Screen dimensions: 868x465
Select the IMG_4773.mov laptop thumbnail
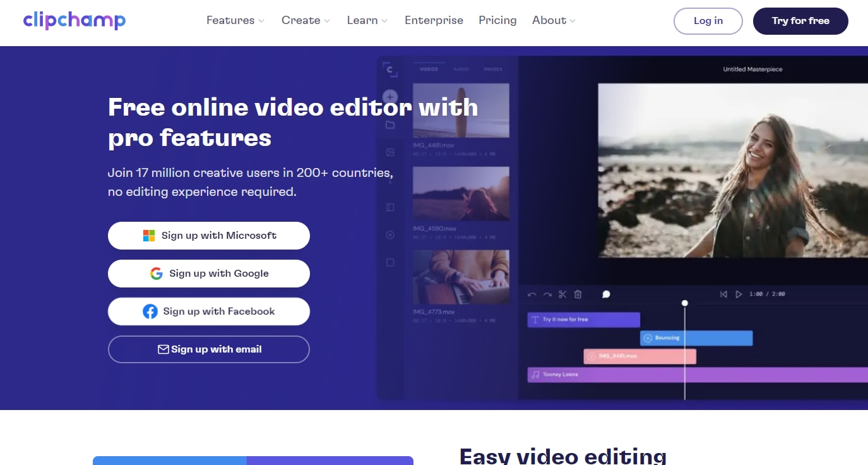461,277
